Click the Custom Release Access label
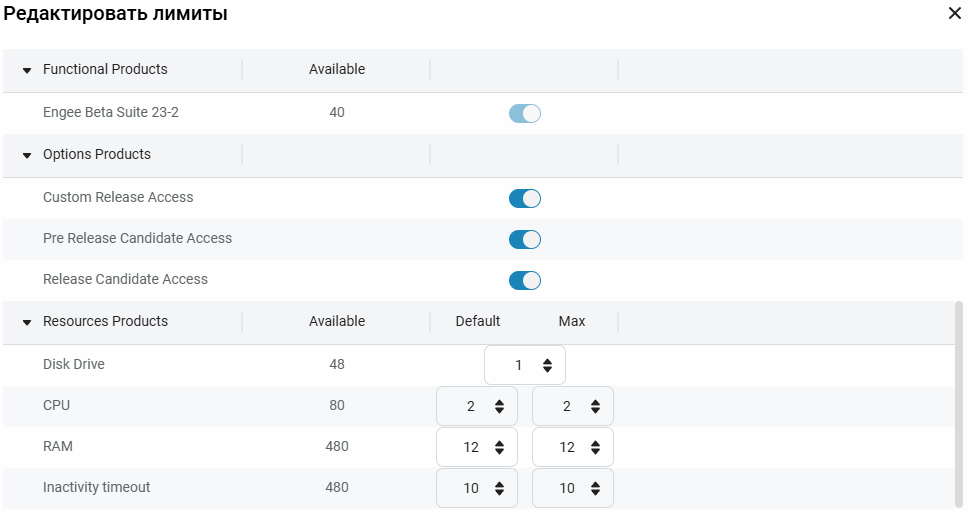The width and height of the screenshot is (968, 513). coord(118,197)
